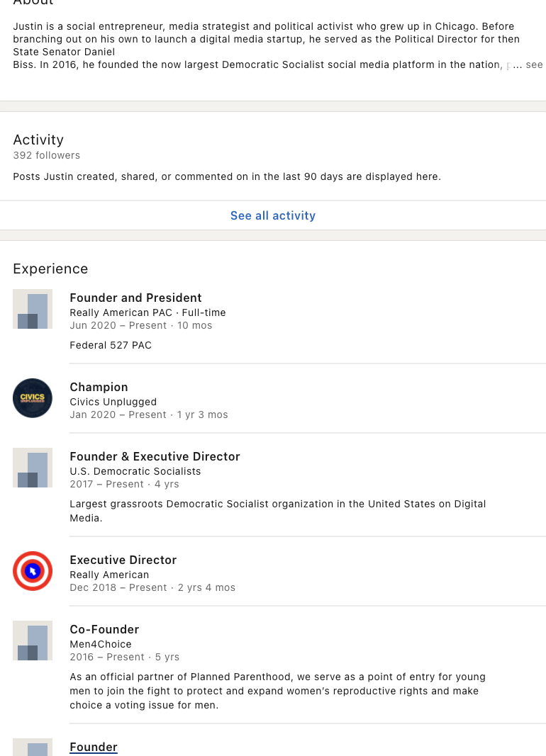Click the Really American PAC placeholder logo
546x756 pixels.
click(33, 309)
